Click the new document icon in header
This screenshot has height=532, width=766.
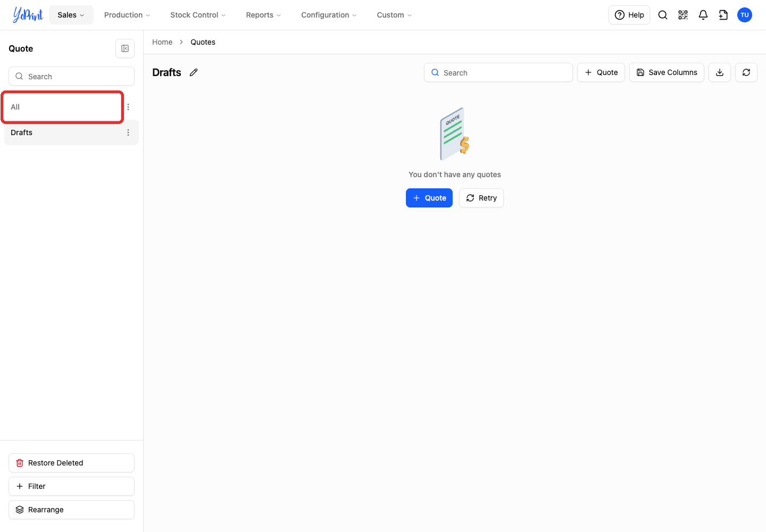(x=723, y=15)
